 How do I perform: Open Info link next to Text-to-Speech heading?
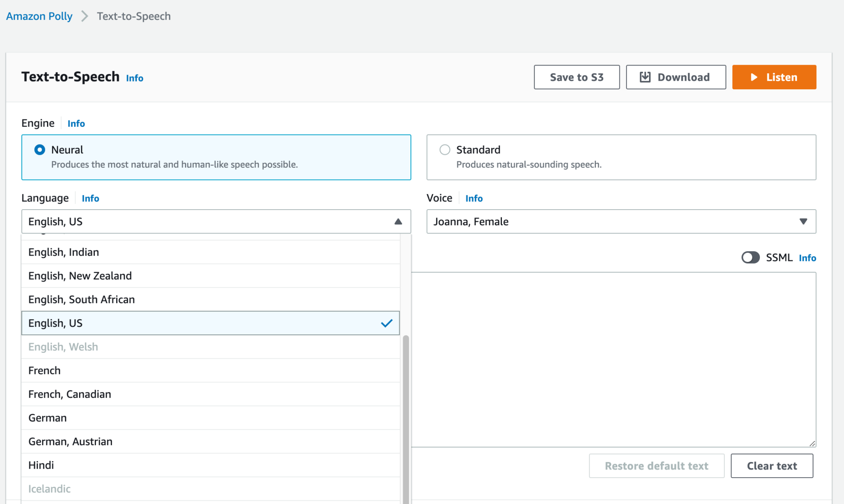(x=134, y=78)
